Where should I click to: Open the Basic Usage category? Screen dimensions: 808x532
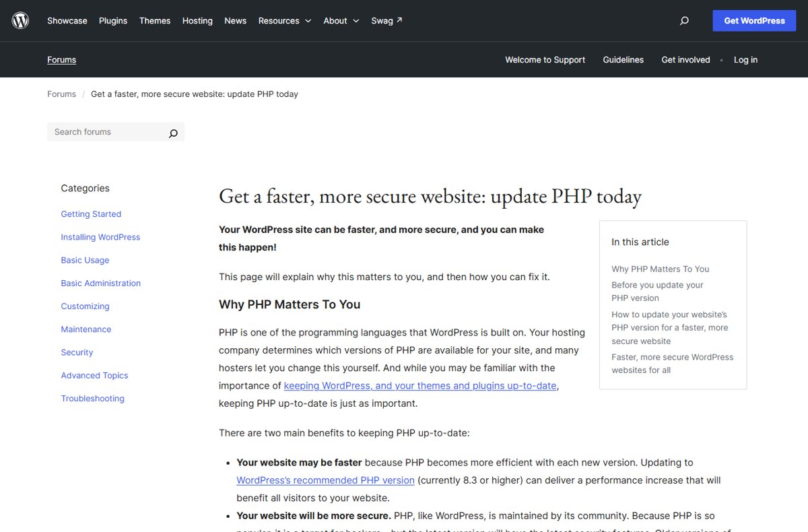point(85,260)
